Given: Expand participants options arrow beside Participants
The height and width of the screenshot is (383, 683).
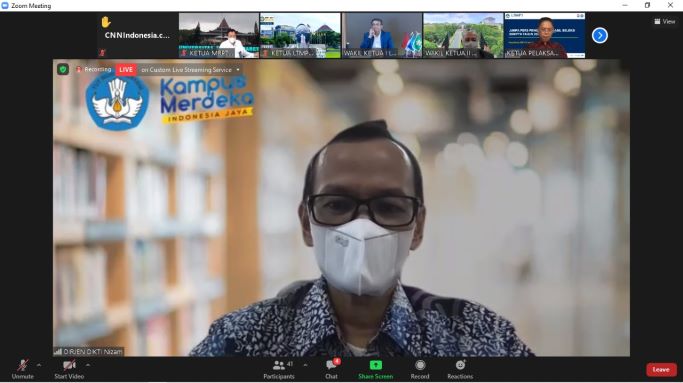Looking at the screenshot, I should [x=305, y=365].
